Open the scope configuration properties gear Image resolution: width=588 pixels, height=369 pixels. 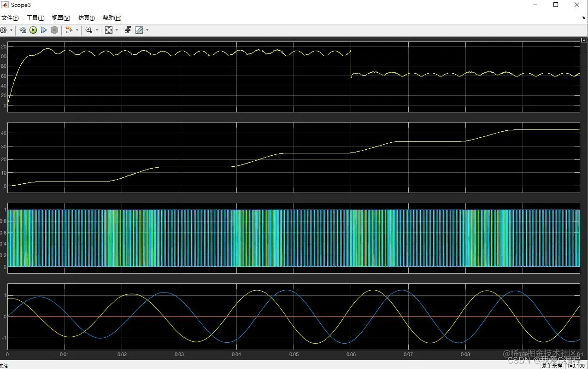pyautogui.click(x=3, y=30)
